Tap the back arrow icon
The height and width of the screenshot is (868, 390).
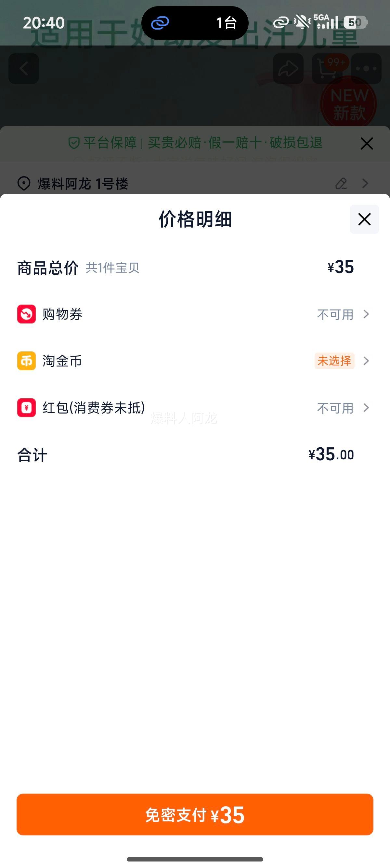(24, 69)
